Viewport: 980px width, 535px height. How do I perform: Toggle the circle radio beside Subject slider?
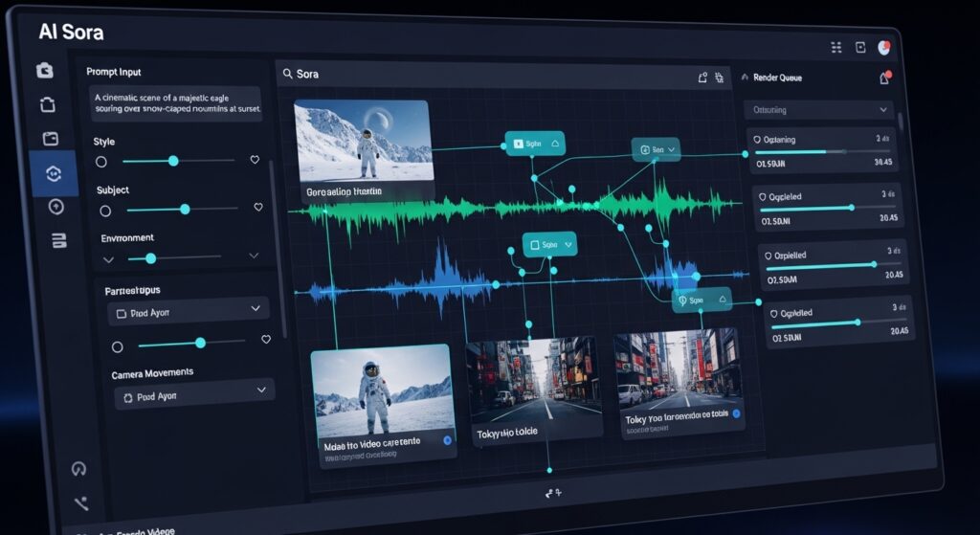tap(105, 211)
